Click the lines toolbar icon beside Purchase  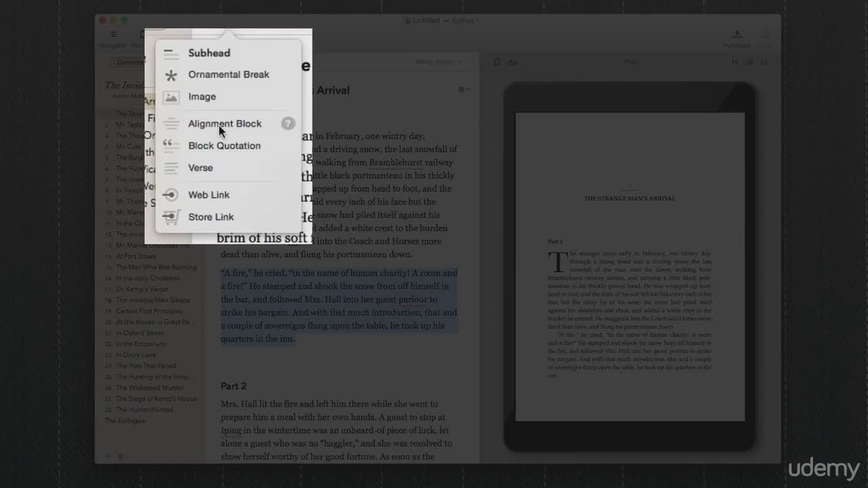coord(765,34)
